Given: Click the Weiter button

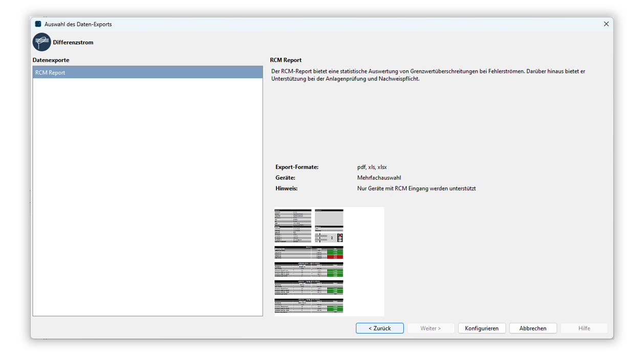Looking at the screenshot, I should click(431, 328).
